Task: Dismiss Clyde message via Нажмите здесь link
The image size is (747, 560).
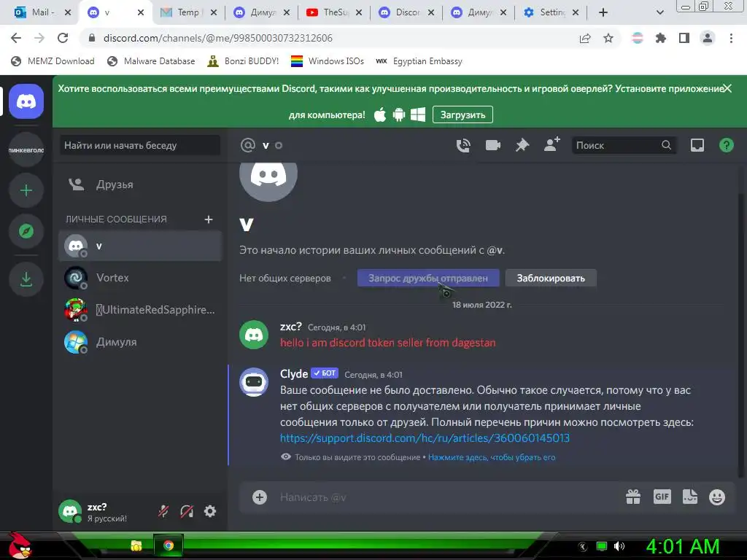Action: pos(492,457)
